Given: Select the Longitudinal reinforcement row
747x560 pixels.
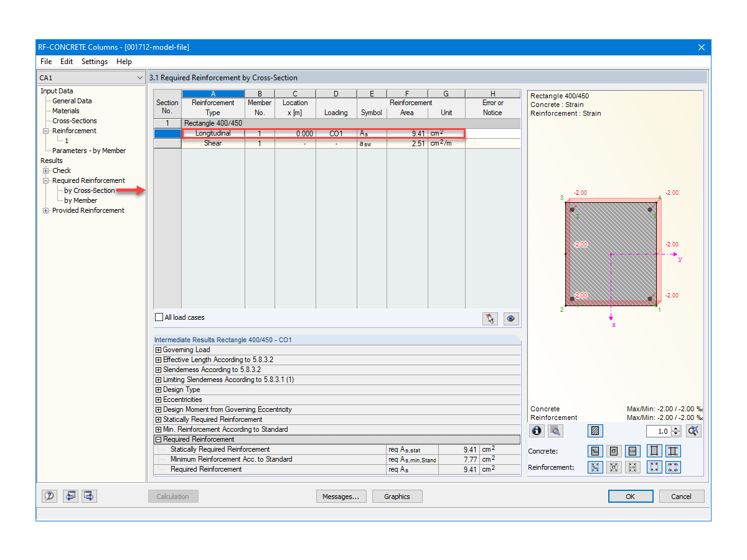Looking at the screenshot, I should pos(212,133).
